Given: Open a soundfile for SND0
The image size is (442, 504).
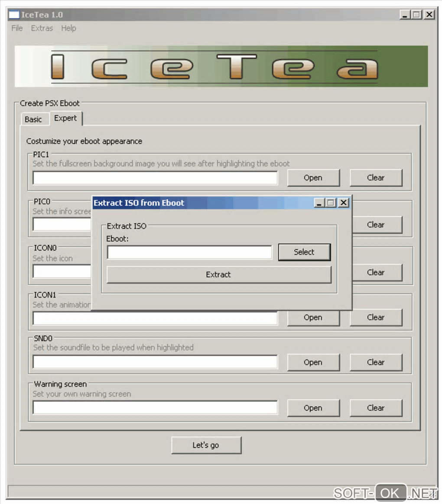Looking at the screenshot, I should click(313, 362).
